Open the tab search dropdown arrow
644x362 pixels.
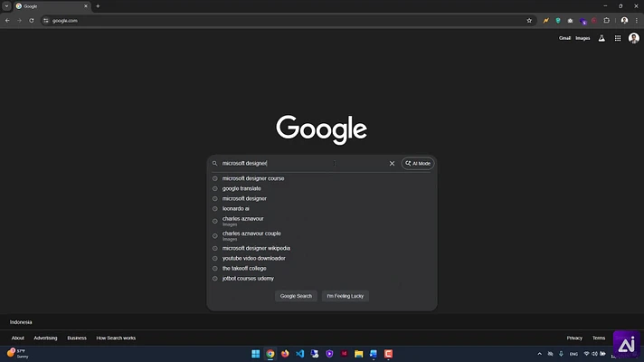coord(6,6)
